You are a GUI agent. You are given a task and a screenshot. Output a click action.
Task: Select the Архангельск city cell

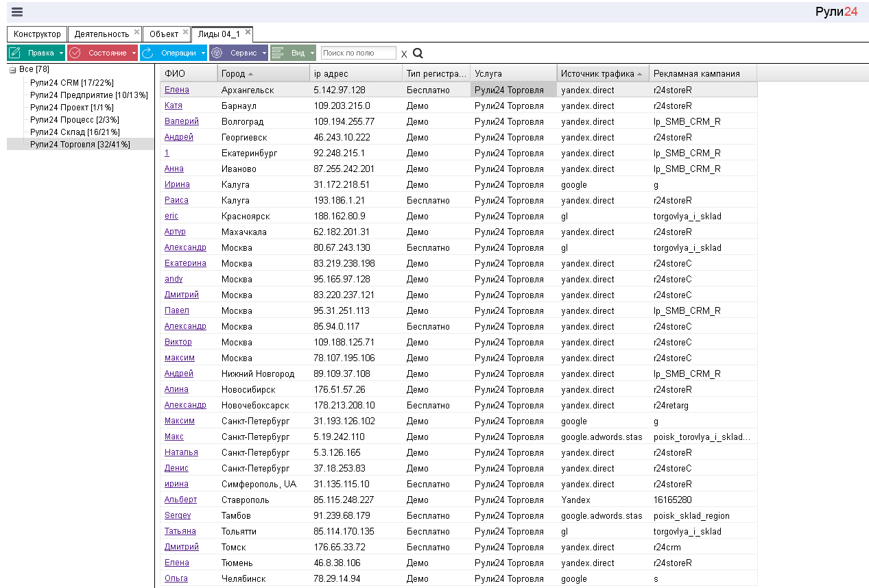(263, 90)
